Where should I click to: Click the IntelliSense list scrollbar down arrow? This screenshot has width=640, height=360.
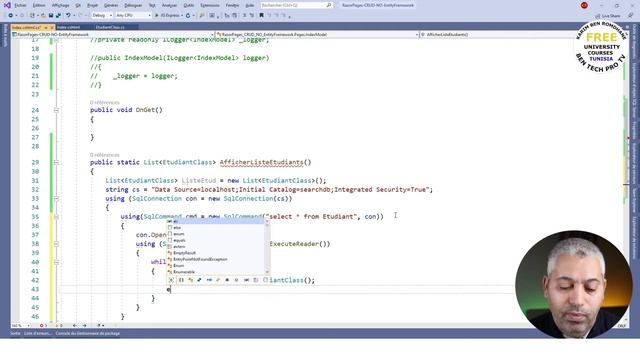[x=267, y=272]
